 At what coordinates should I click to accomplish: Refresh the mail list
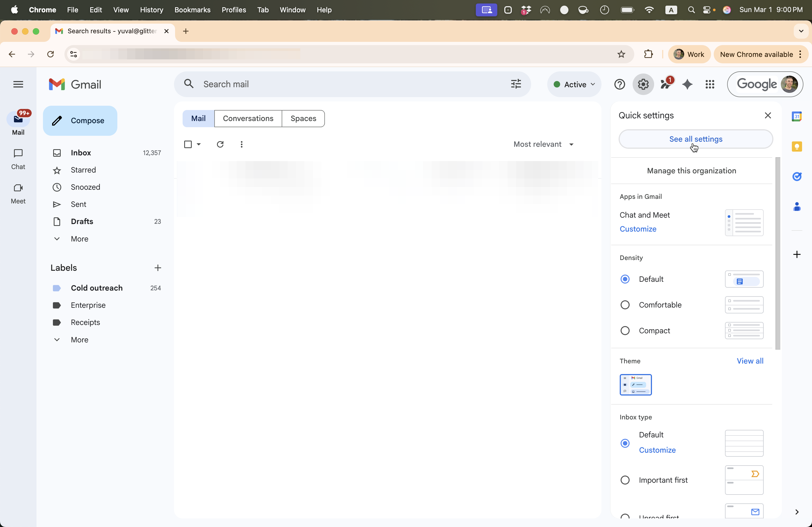(x=220, y=144)
